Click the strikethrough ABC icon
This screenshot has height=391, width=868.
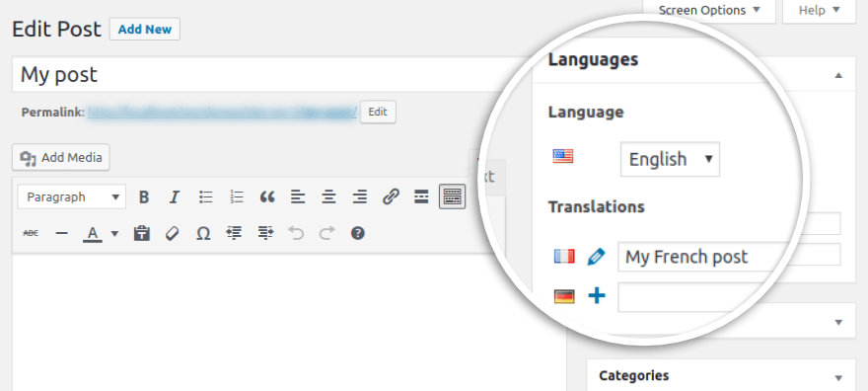[x=31, y=234]
